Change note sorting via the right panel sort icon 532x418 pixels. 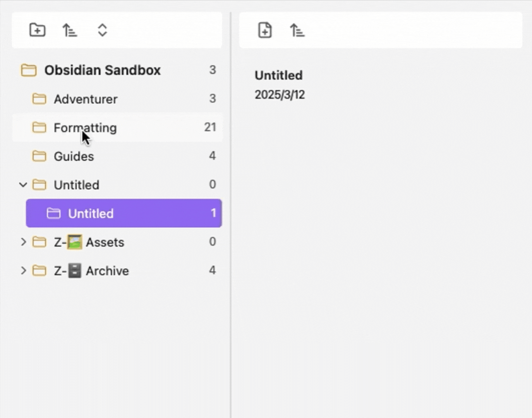pos(297,30)
